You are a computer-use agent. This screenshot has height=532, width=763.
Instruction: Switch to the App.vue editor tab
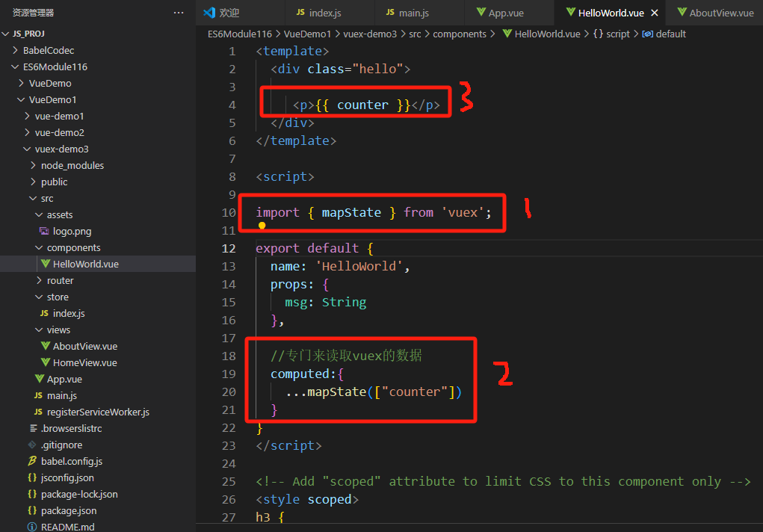[x=509, y=13]
